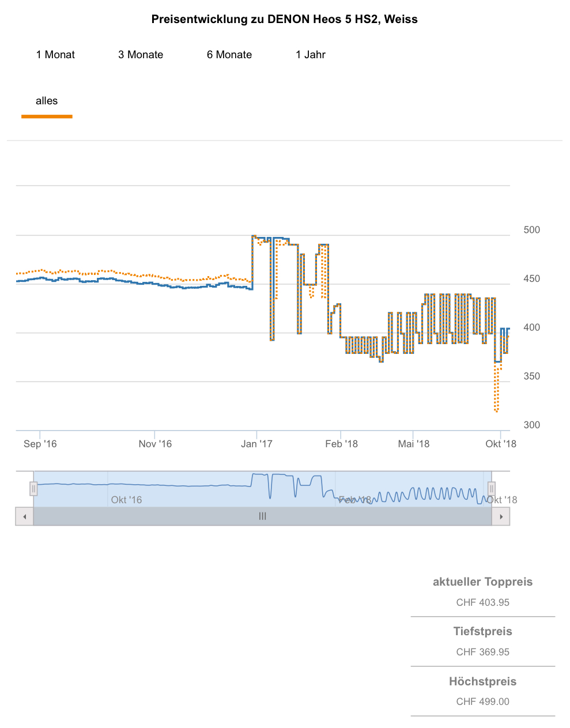570x728 pixels.
Task: Click the Tiefstpreis value CHF 369.95
Action: [x=482, y=652]
